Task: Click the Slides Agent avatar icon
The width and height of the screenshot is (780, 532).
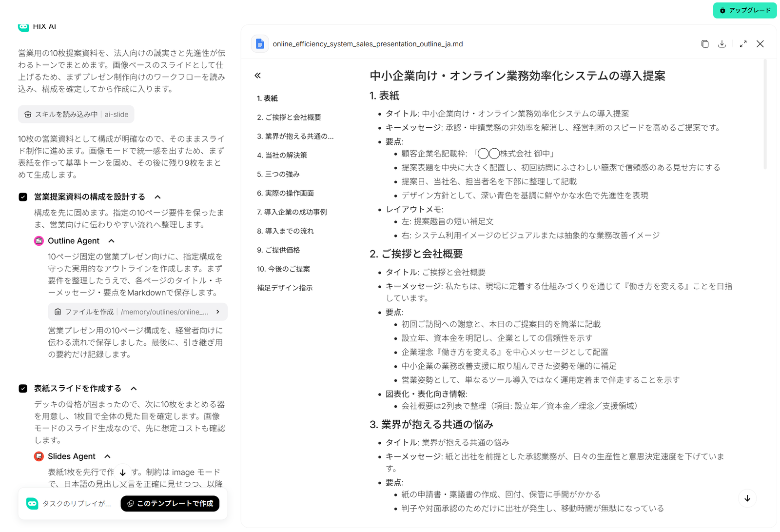Action: 39,456
